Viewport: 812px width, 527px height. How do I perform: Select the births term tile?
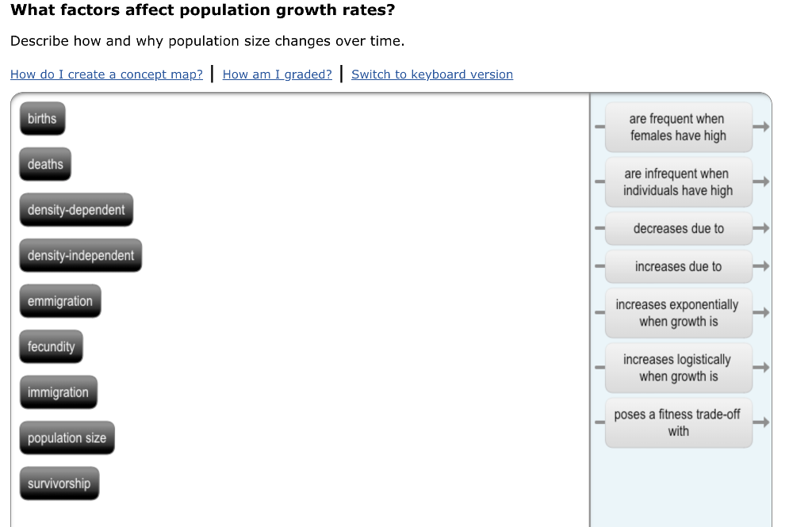tap(41, 118)
